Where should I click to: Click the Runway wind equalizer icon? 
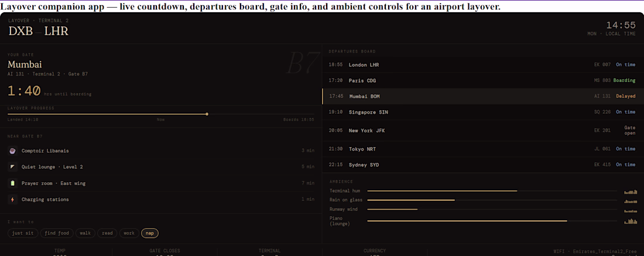(x=631, y=210)
